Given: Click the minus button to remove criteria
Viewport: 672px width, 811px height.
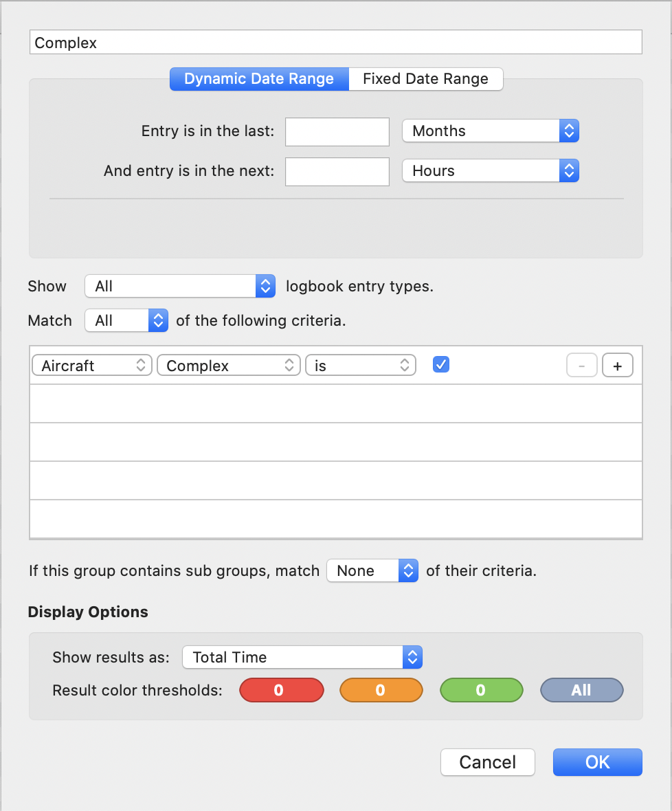Looking at the screenshot, I should (x=581, y=366).
